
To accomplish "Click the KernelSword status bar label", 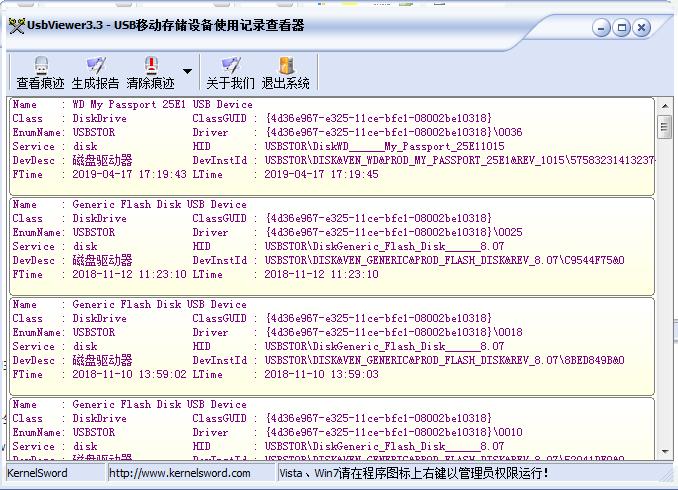I will [37, 473].
